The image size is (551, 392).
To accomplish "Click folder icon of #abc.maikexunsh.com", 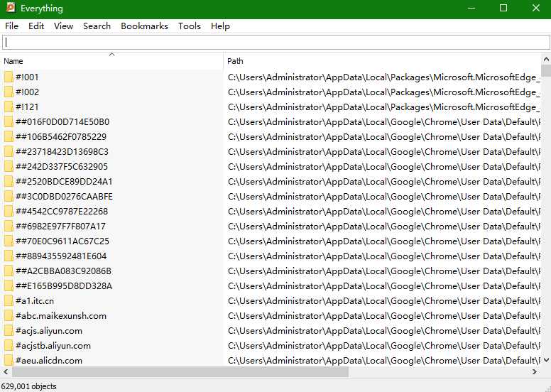I will click(9, 316).
